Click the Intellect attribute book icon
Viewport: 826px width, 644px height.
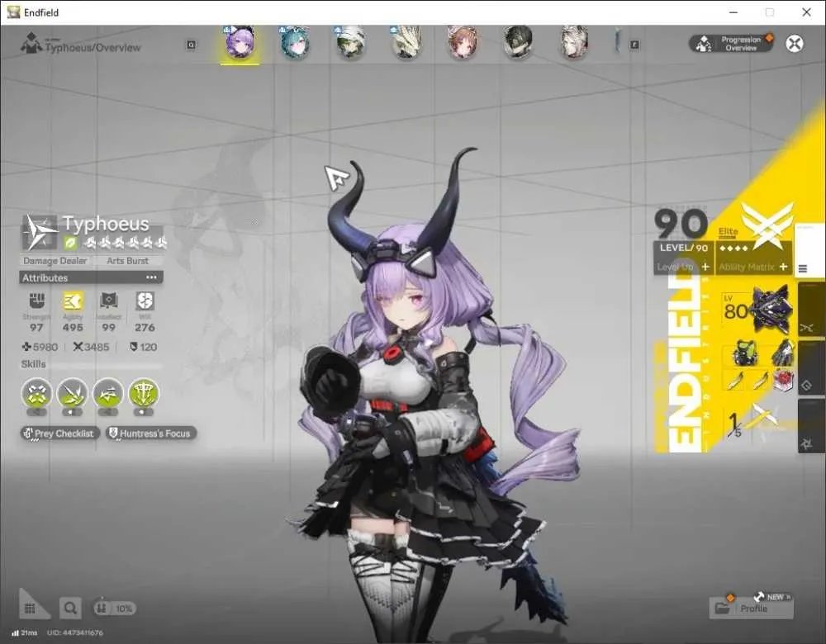tap(108, 301)
